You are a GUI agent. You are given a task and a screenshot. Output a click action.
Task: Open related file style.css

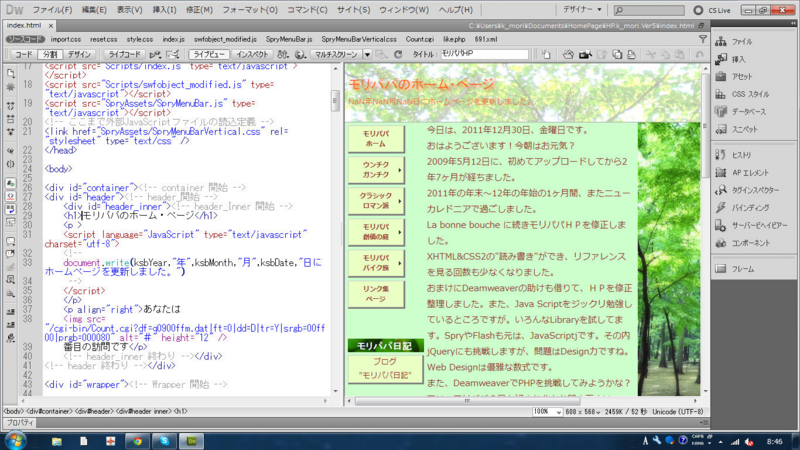click(140, 39)
